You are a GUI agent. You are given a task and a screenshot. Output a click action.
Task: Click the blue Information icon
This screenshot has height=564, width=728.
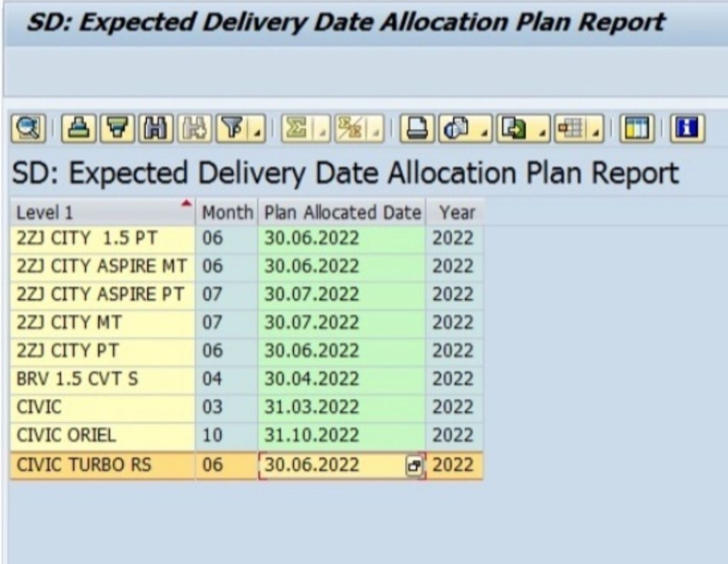point(687,129)
